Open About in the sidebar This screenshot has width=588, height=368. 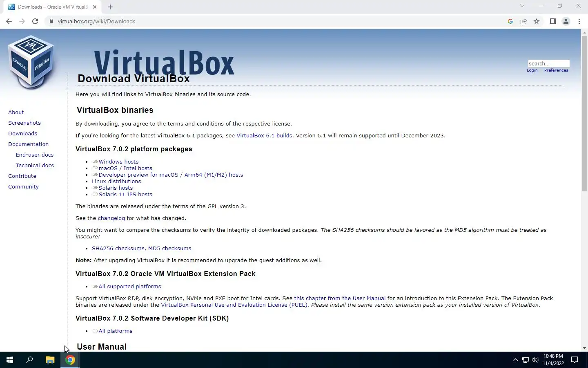click(16, 112)
